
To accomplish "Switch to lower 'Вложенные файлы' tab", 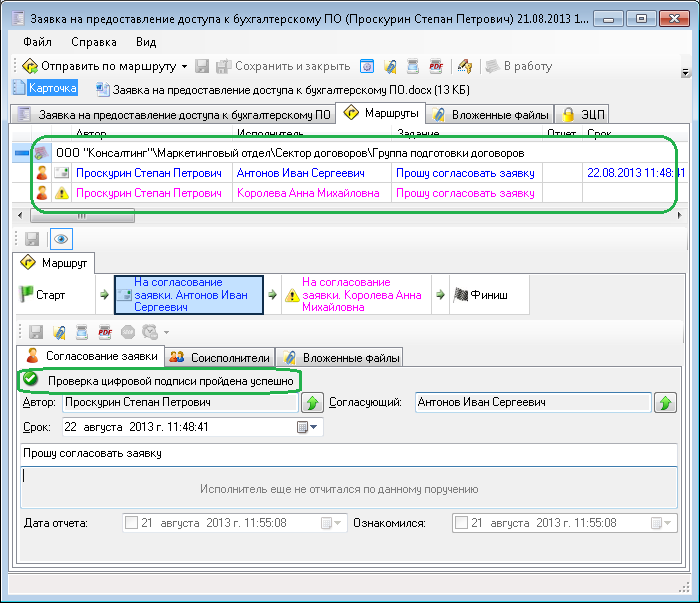I will (341, 358).
